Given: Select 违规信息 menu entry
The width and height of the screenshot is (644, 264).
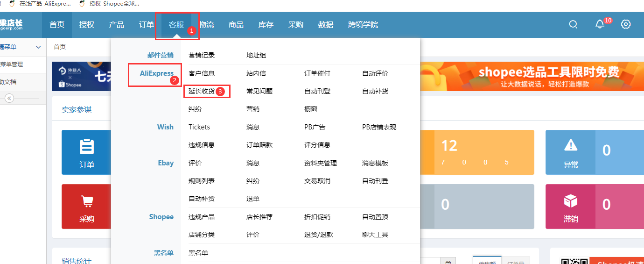Looking at the screenshot, I should pyautogui.click(x=202, y=145).
